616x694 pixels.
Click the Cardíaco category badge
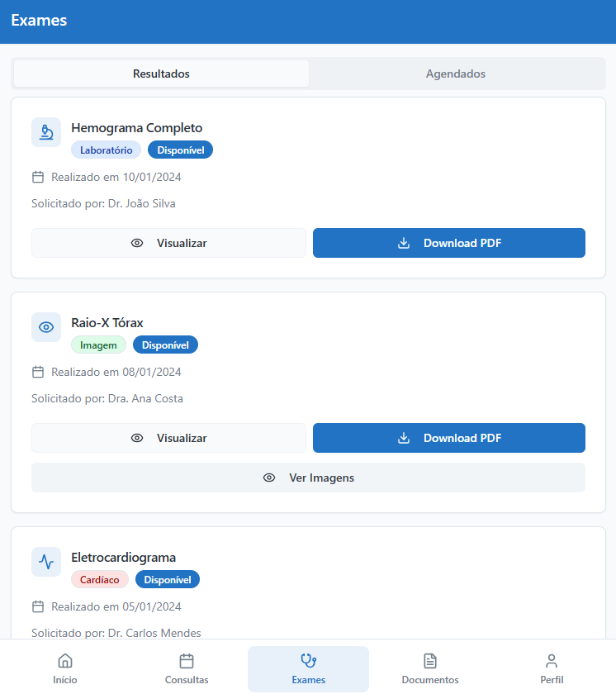[100, 580]
